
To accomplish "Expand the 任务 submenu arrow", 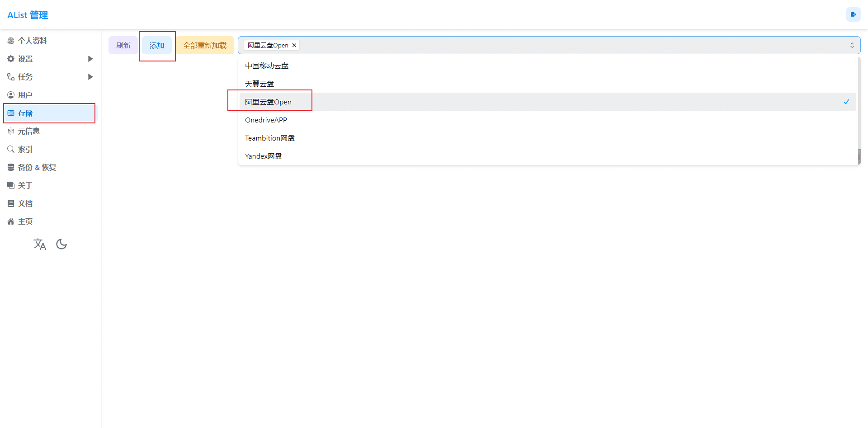I will (90, 77).
